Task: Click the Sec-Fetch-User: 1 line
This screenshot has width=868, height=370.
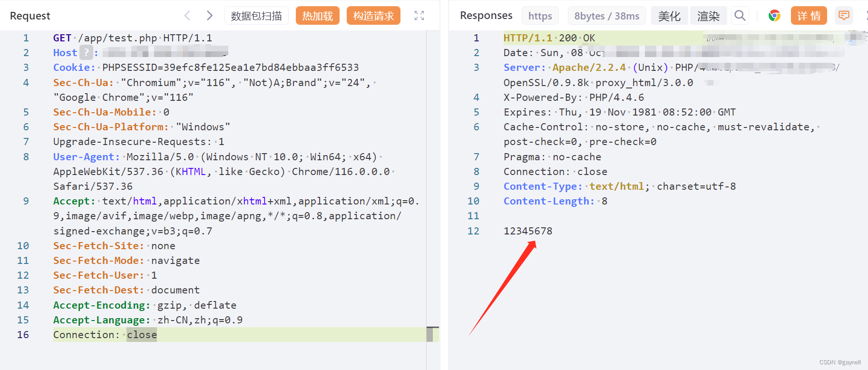Action: coord(105,275)
